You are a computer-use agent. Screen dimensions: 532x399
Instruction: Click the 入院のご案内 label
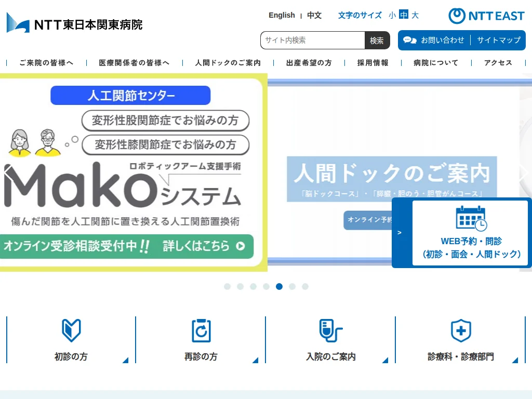(331, 356)
